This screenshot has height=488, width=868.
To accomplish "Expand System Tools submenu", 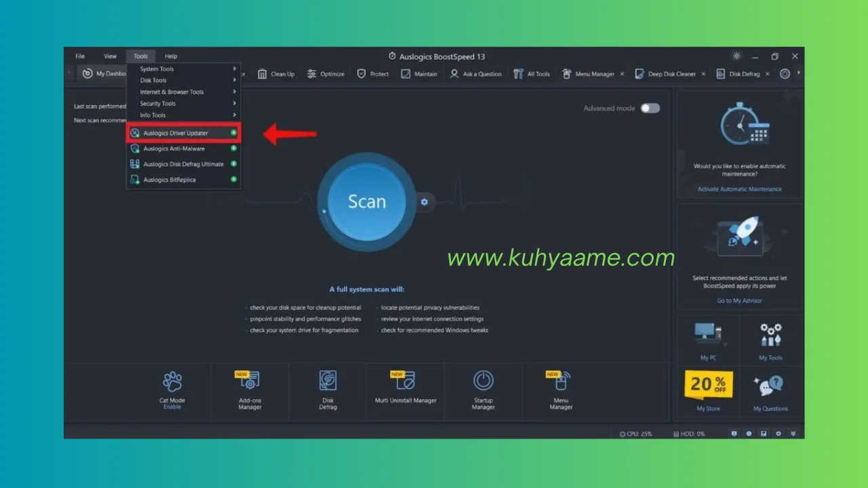I will pyautogui.click(x=184, y=69).
